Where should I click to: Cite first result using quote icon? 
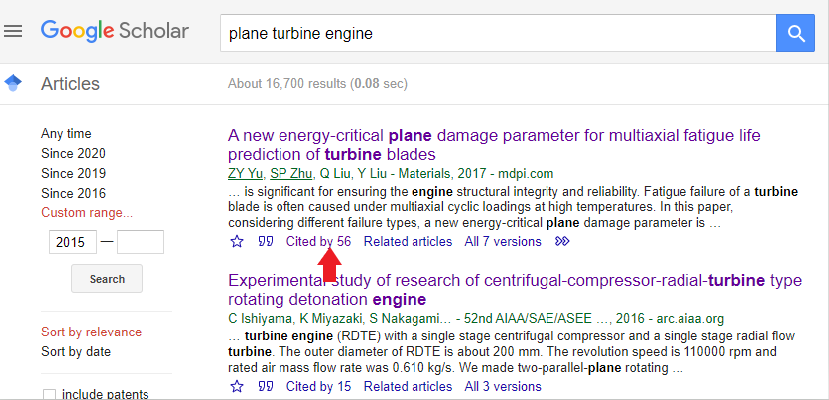pyautogui.click(x=266, y=241)
